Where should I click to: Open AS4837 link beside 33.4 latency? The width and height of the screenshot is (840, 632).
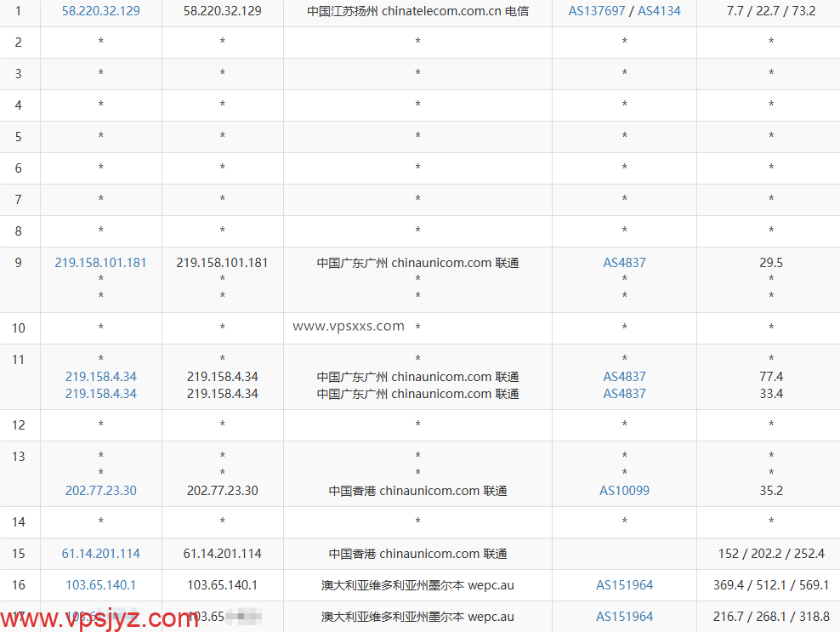(624, 394)
